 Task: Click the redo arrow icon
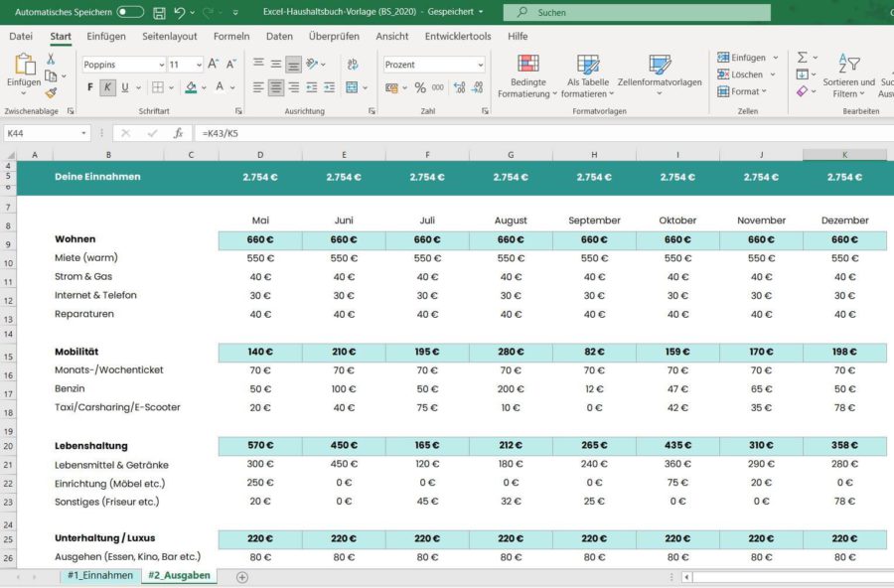pos(209,12)
